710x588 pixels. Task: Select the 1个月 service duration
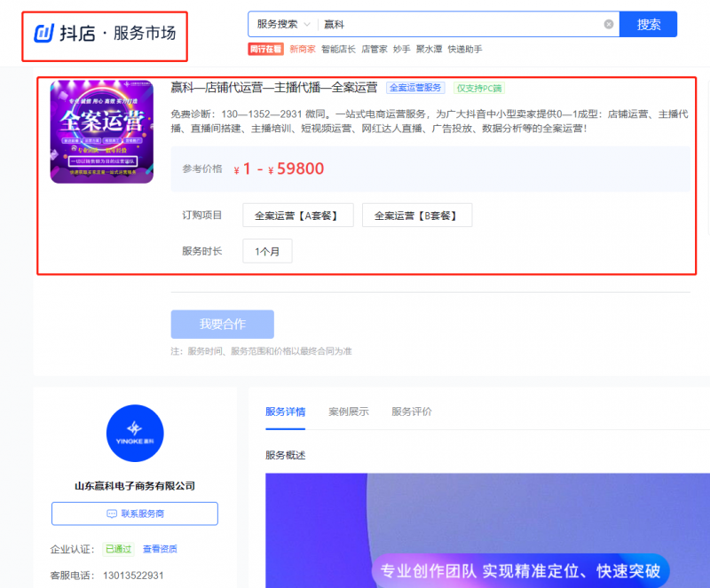click(x=267, y=251)
